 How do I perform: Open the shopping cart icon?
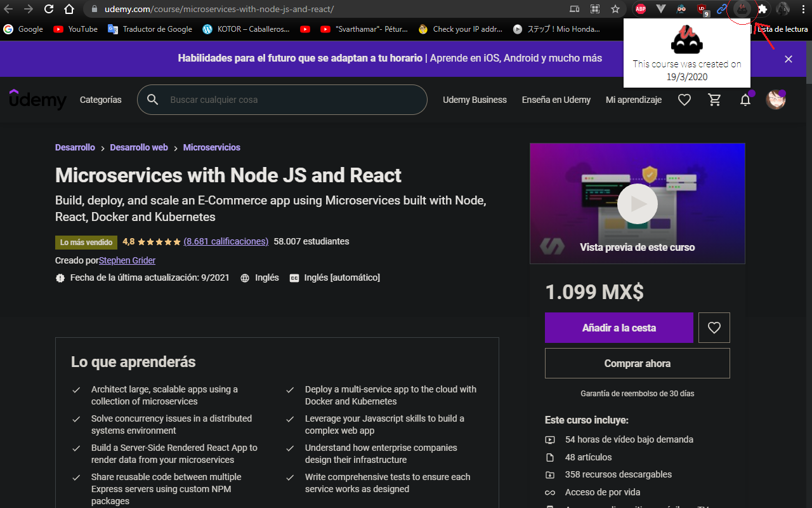(715, 100)
